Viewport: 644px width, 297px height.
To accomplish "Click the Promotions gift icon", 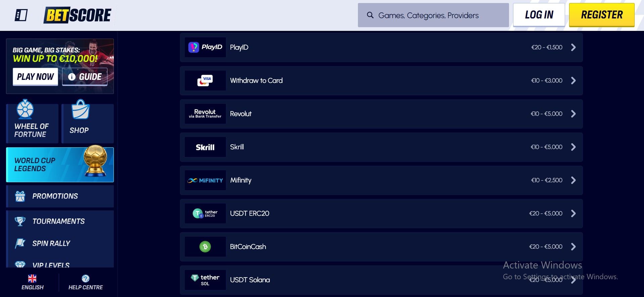I will (x=20, y=196).
